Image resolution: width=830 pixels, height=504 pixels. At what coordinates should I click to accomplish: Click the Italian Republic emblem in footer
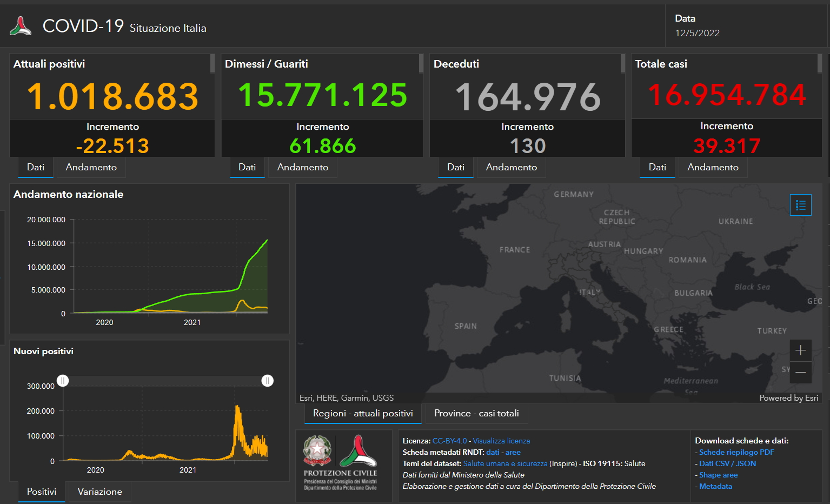coord(317,451)
